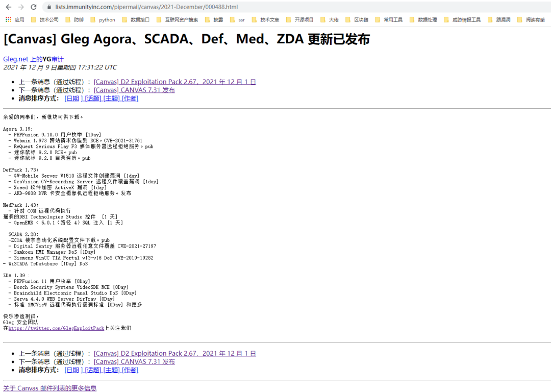The width and height of the screenshot is (551, 392).
Task: Click the 'OpenEMR < 5.0.1' line
Action: [66, 223]
